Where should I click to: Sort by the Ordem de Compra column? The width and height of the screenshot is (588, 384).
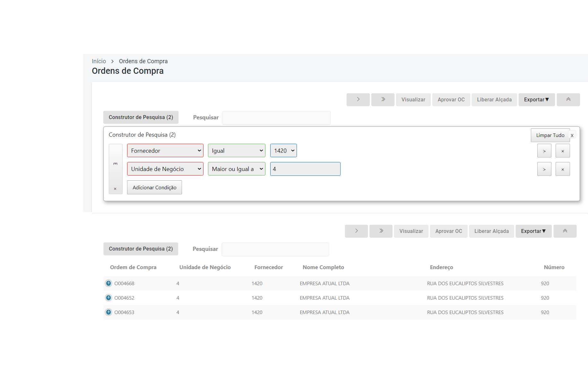click(x=133, y=267)
